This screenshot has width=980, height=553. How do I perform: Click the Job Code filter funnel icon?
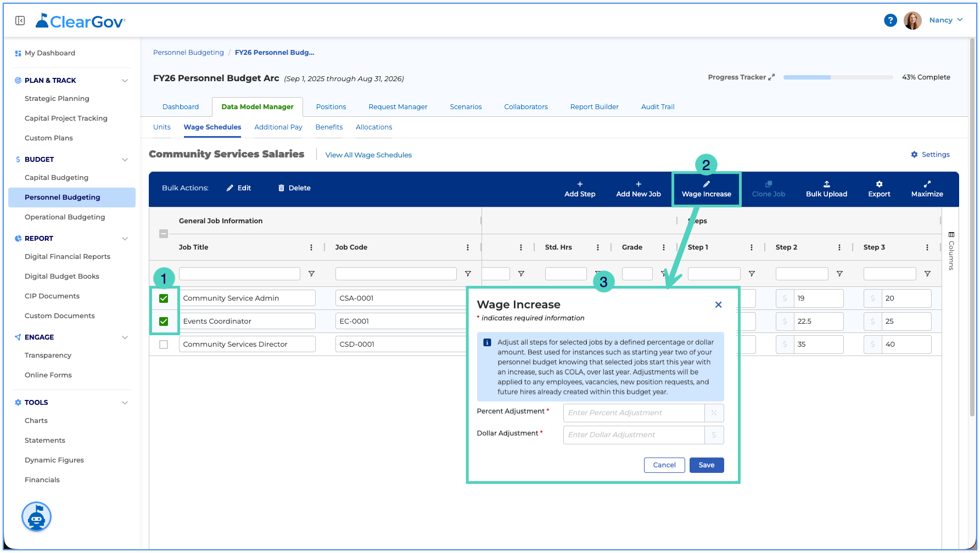[468, 274]
